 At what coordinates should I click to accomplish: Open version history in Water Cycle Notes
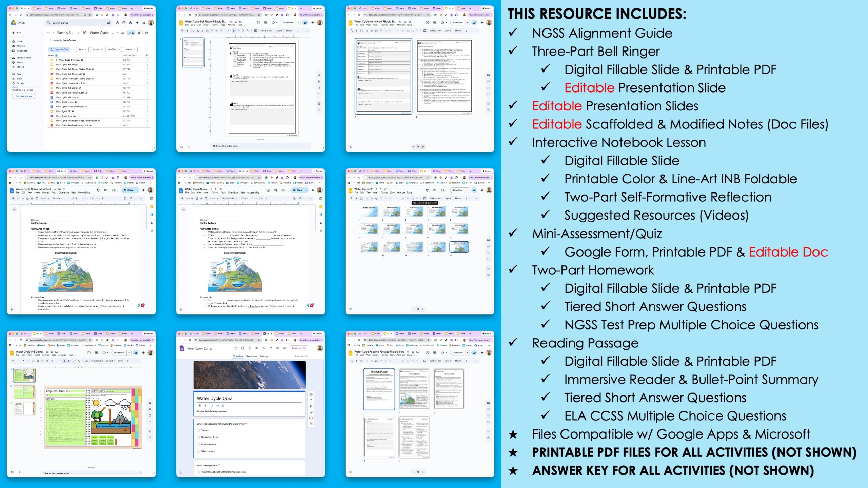click(268, 190)
